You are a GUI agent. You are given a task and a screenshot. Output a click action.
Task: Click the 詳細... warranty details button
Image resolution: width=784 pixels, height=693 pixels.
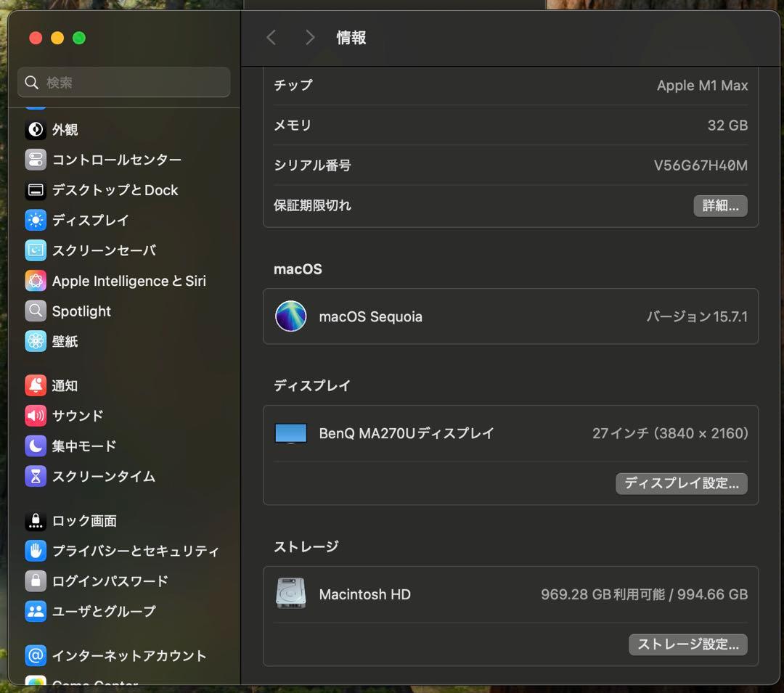click(720, 206)
